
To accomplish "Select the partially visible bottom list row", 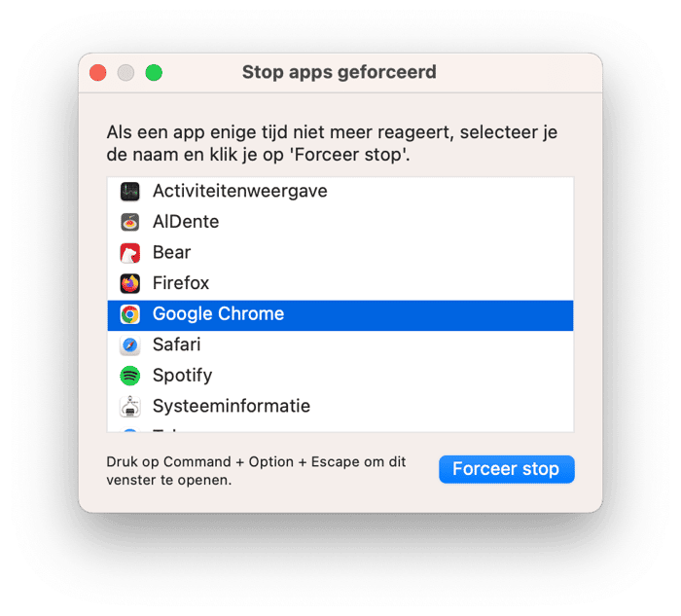I will point(340,428).
